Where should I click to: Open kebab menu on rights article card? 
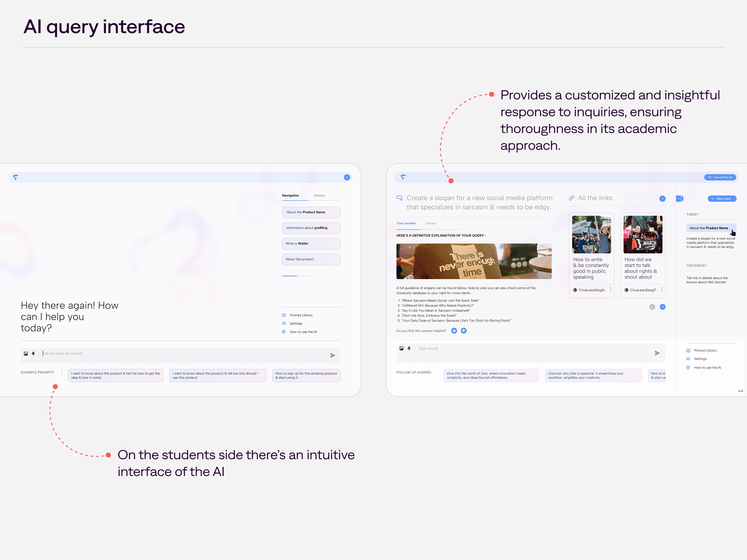[662, 290]
